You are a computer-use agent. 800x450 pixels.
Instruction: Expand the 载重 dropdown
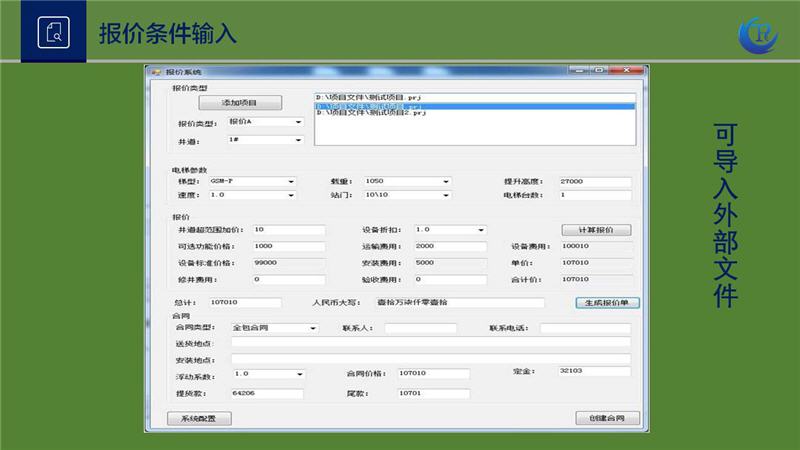click(x=445, y=182)
